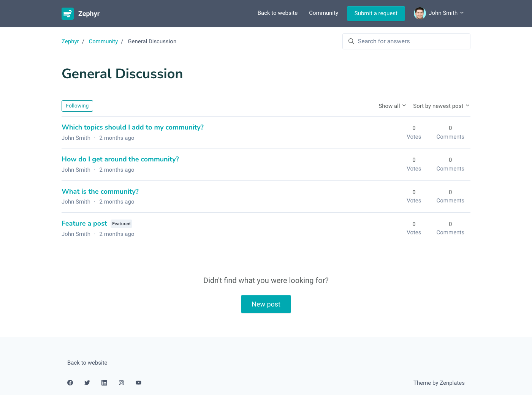Open post 'Which topics should I add to my community?'

(133, 127)
